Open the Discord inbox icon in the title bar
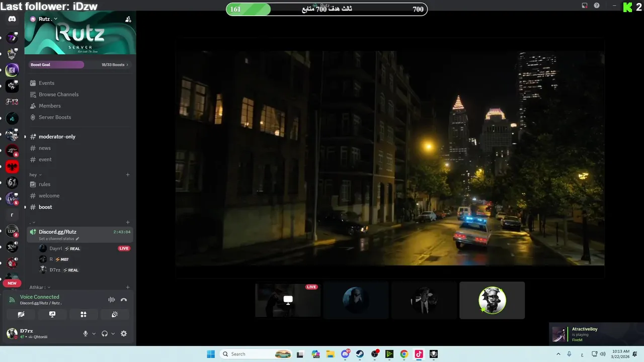 point(585,6)
